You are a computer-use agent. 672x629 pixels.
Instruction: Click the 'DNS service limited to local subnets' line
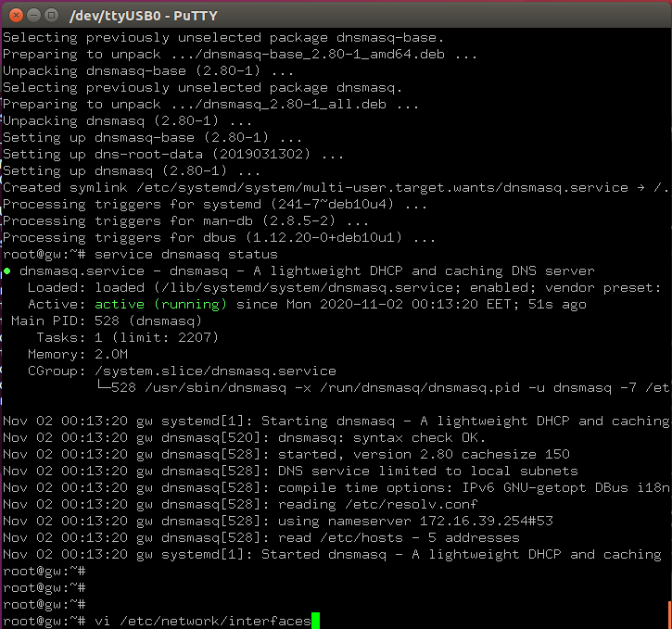coord(290,471)
